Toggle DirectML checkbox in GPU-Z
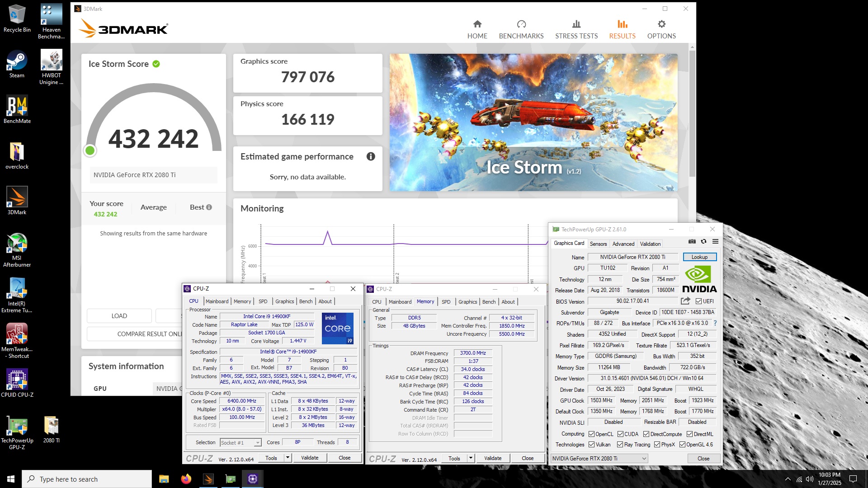 click(689, 434)
